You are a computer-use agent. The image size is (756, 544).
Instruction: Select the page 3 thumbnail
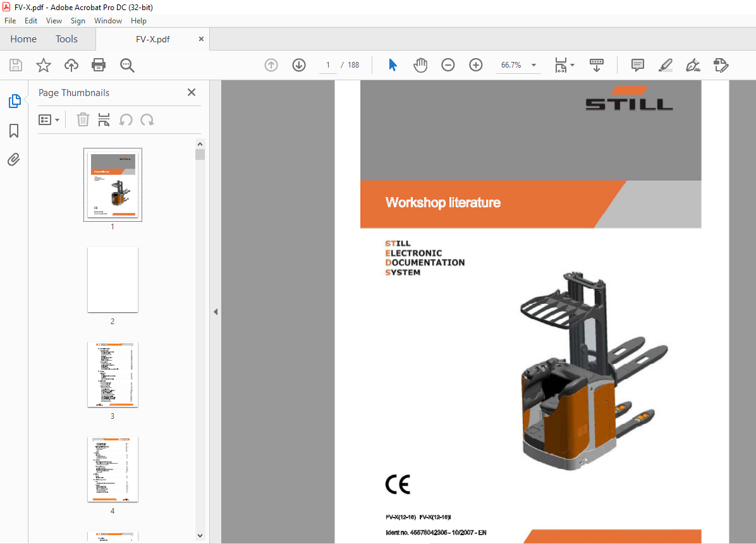click(x=113, y=375)
